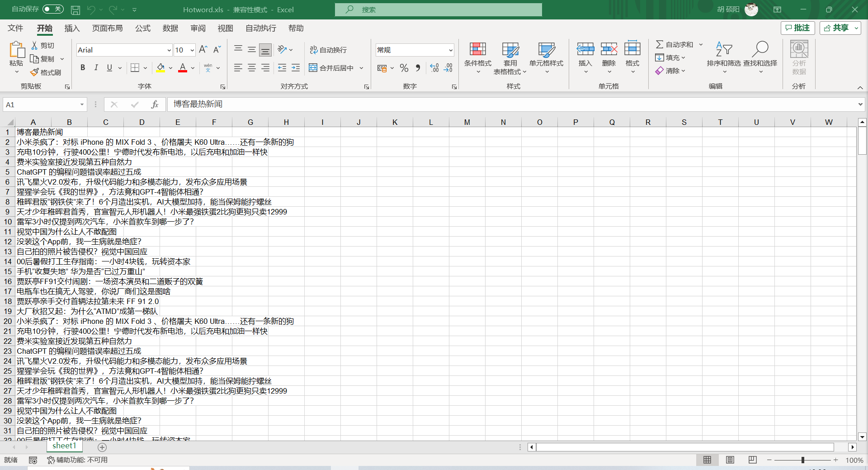Expand the formula bar
This screenshot has height=470, width=868.
tap(860, 104)
